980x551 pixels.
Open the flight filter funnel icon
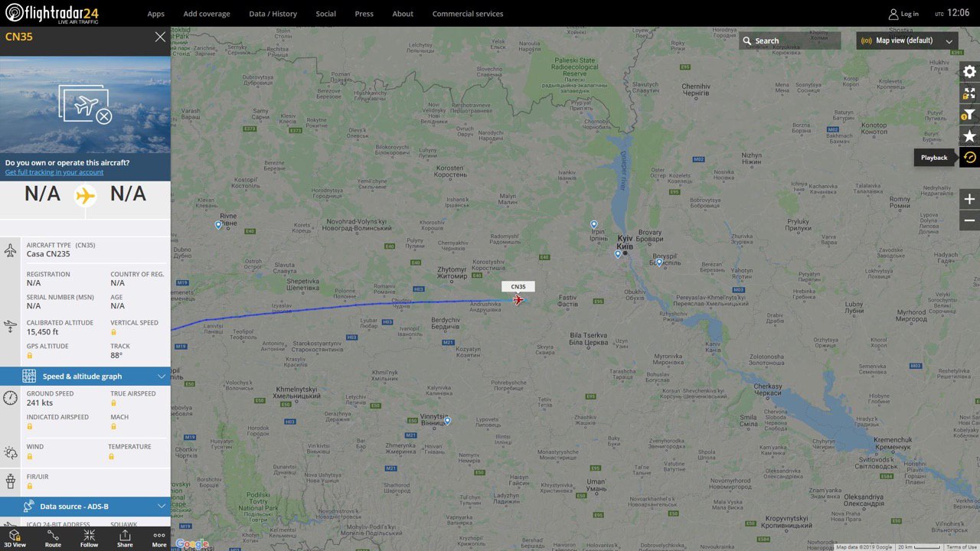coord(969,115)
